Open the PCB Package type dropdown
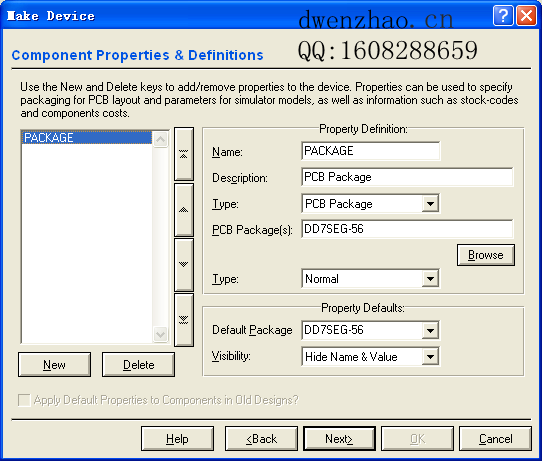Viewport: 542px width, 461px height. click(430, 204)
